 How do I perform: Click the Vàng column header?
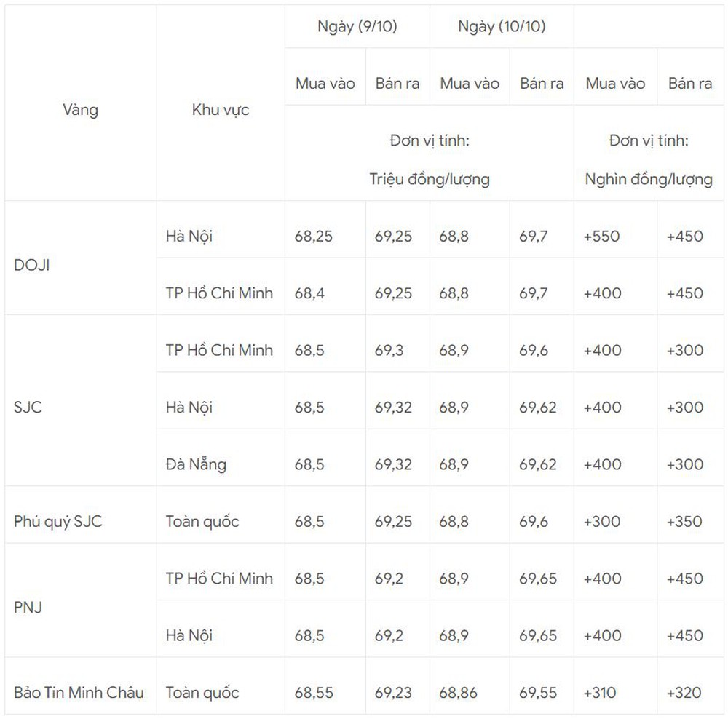coord(80,110)
